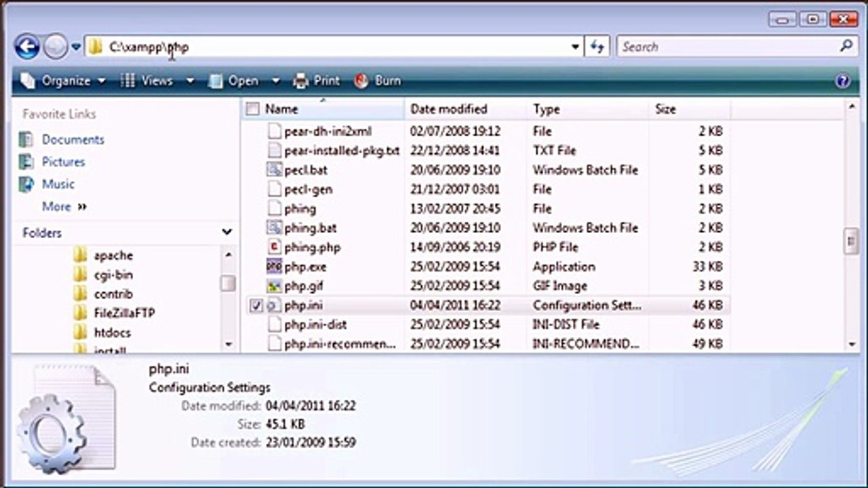Viewport: 868px width, 488px height.
Task: Select the htdocs folder in tree
Action: [113, 333]
